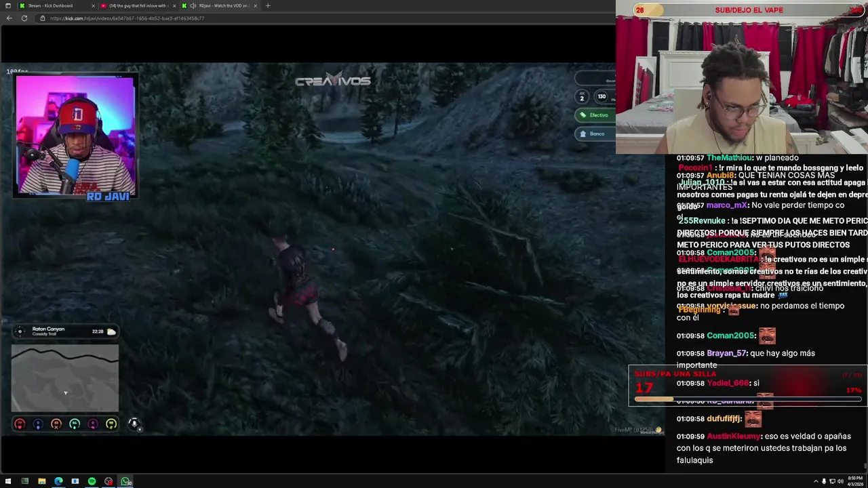
Task: Open the tab actions menu icon
Action: tap(8, 5)
